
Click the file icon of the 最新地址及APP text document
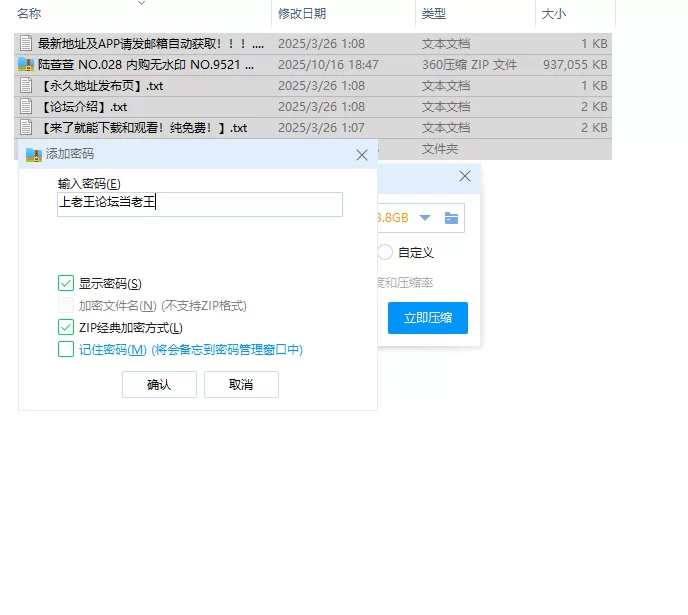click(x=26, y=44)
